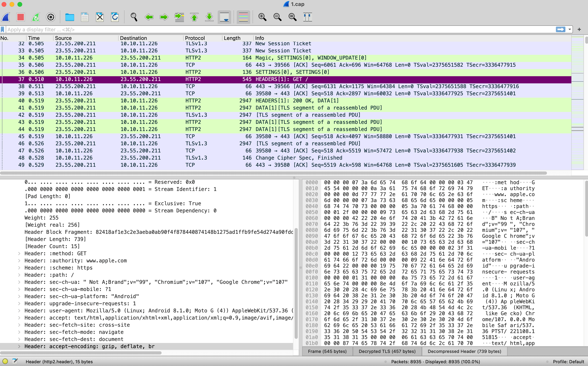Jump to the first packet icon

(194, 17)
